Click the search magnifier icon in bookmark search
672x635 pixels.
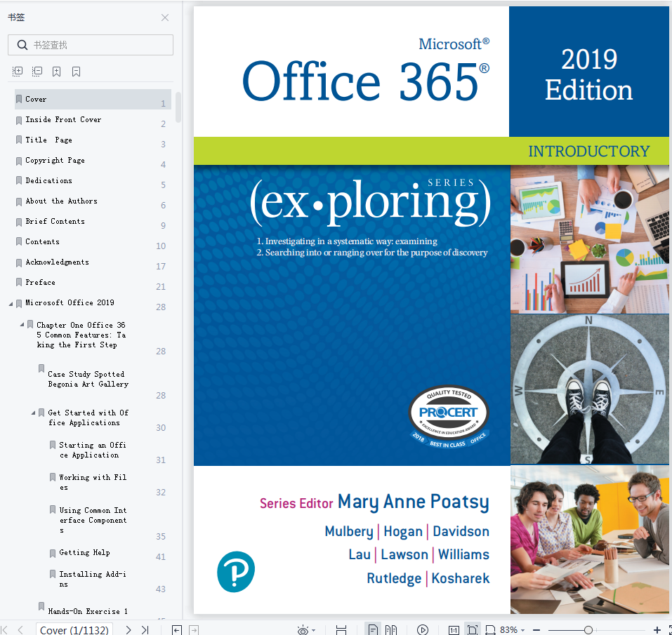[22, 45]
